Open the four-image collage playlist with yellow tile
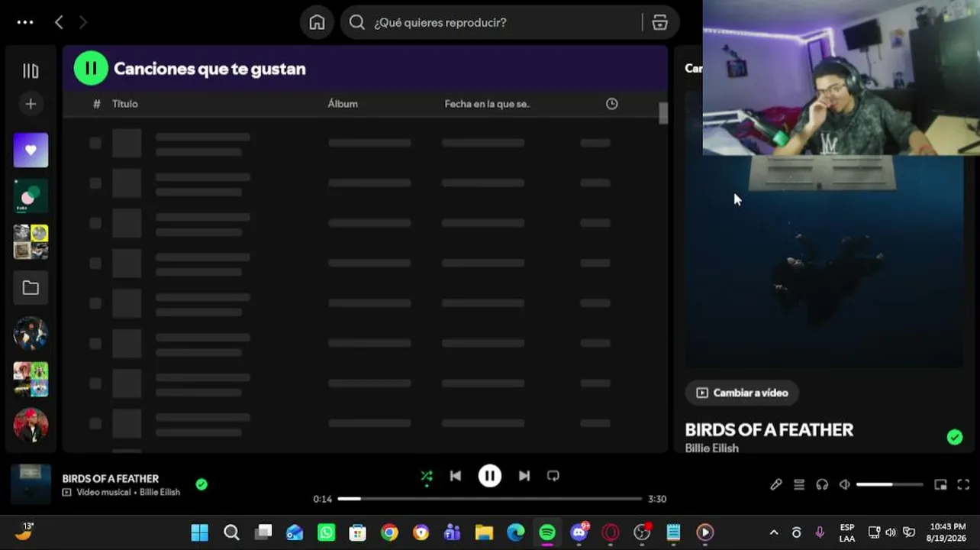Image resolution: width=980 pixels, height=550 pixels. pyautogui.click(x=31, y=242)
